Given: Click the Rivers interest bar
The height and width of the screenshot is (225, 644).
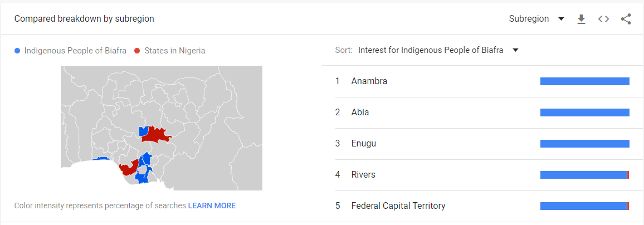Looking at the screenshot, I should 585,175.
